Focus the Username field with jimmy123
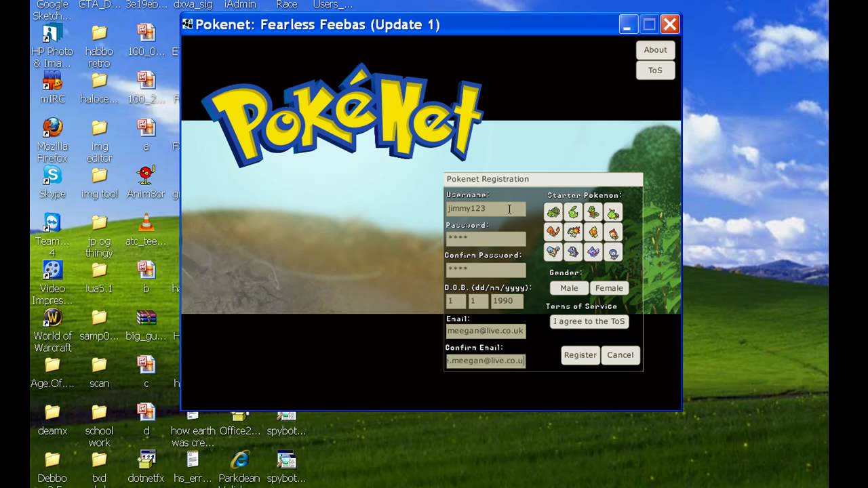 tap(486, 209)
